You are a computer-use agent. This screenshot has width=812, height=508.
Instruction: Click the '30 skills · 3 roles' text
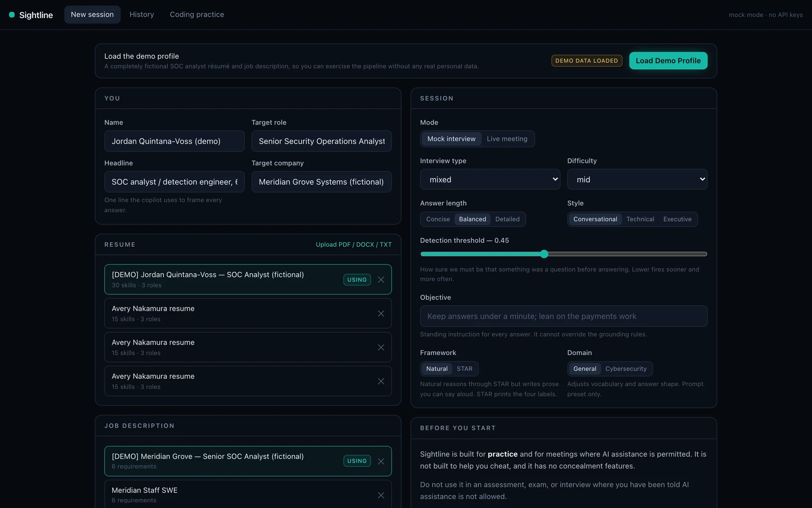tap(137, 285)
